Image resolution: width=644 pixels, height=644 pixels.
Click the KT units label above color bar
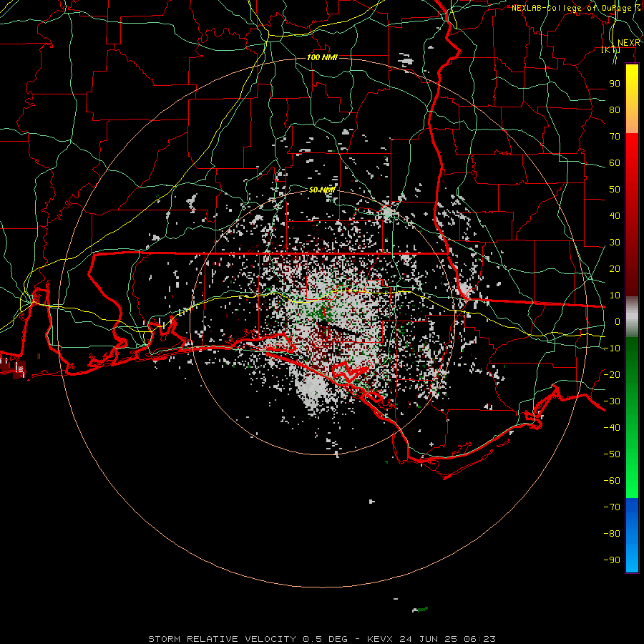point(611,50)
